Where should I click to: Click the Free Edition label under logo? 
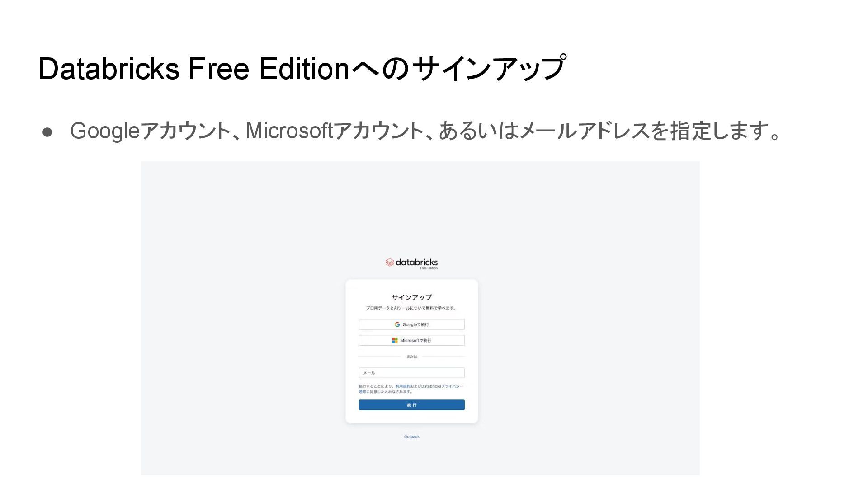coord(429,268)
